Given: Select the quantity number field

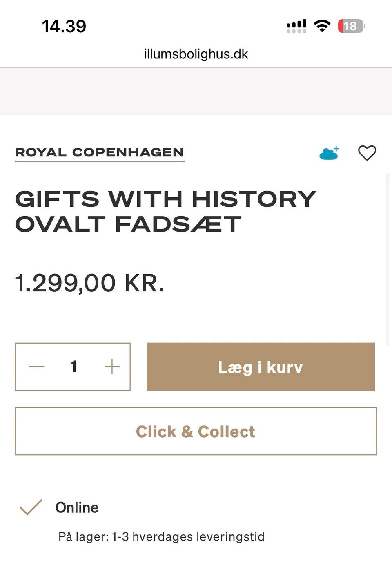Looking at the screenshot, I should point(73,367).
